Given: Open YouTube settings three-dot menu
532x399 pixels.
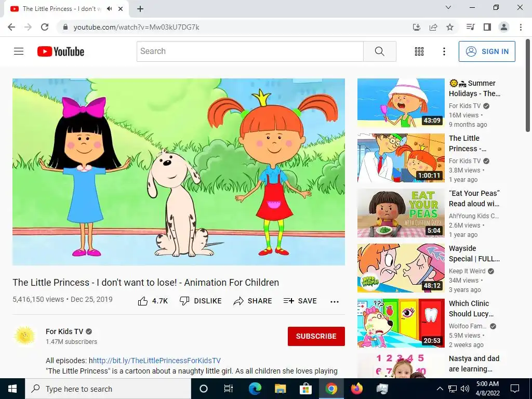Looking at the screenshot, I should [444, 51].
